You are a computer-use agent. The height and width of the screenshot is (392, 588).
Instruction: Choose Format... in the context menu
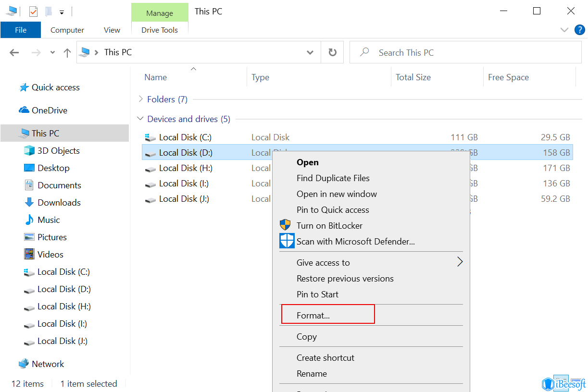[x=313, y=316]
